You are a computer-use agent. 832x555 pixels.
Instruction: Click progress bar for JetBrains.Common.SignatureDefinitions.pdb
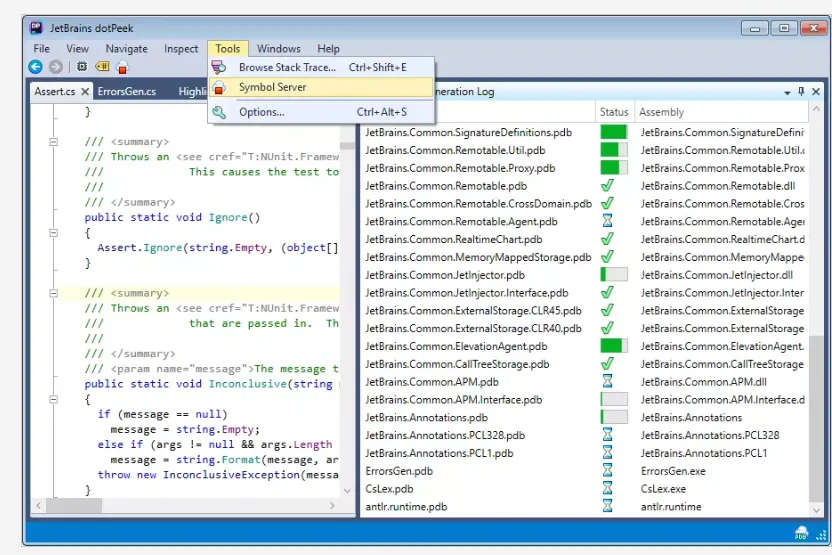click(x=614, y=132)
